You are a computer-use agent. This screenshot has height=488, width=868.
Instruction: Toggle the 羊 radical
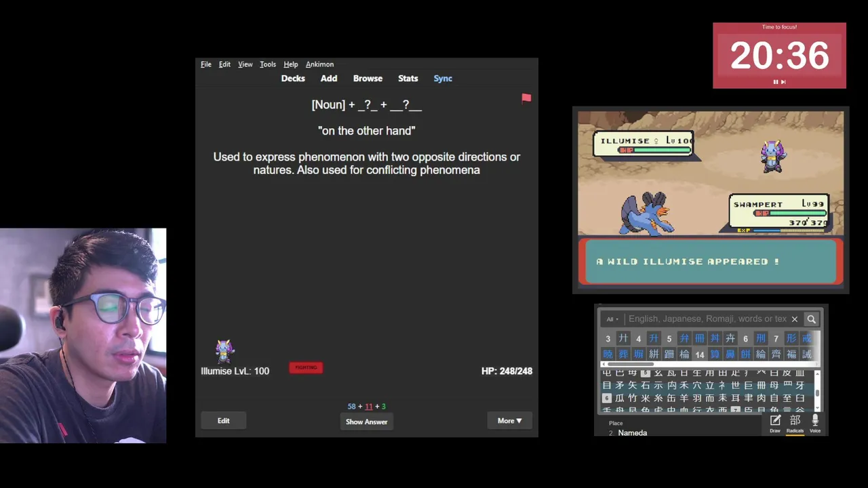click(684, 398)
